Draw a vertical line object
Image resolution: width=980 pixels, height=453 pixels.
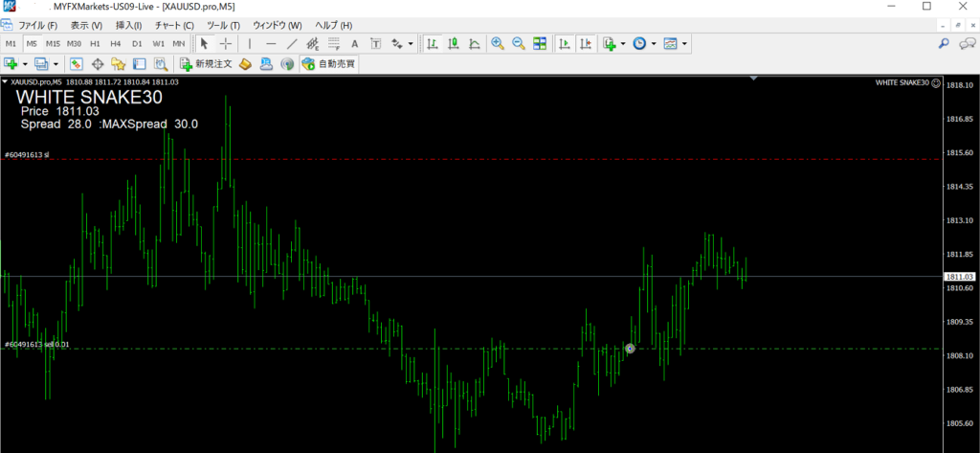tap(250, 44)
